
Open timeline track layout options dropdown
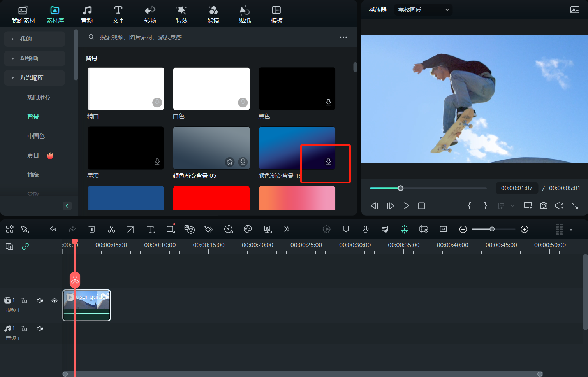coord(571,230)
